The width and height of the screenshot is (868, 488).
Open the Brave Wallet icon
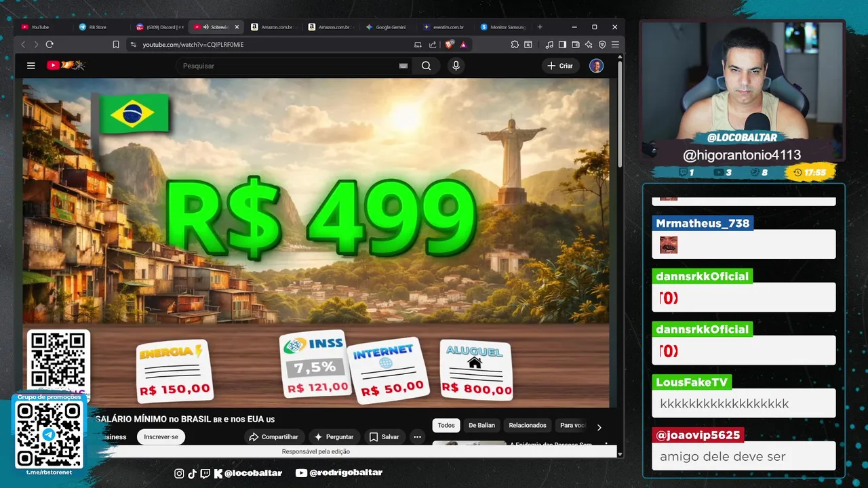point(576,45)
